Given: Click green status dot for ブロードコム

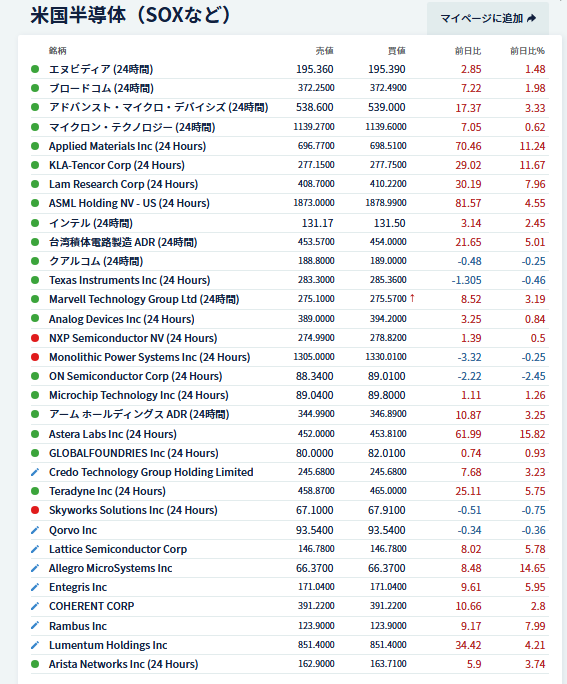Looking at the screenshot, I should (35, 88).
